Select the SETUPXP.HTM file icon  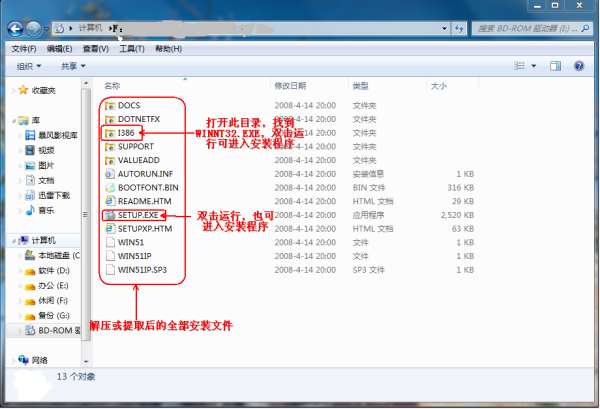click(110, 229)
